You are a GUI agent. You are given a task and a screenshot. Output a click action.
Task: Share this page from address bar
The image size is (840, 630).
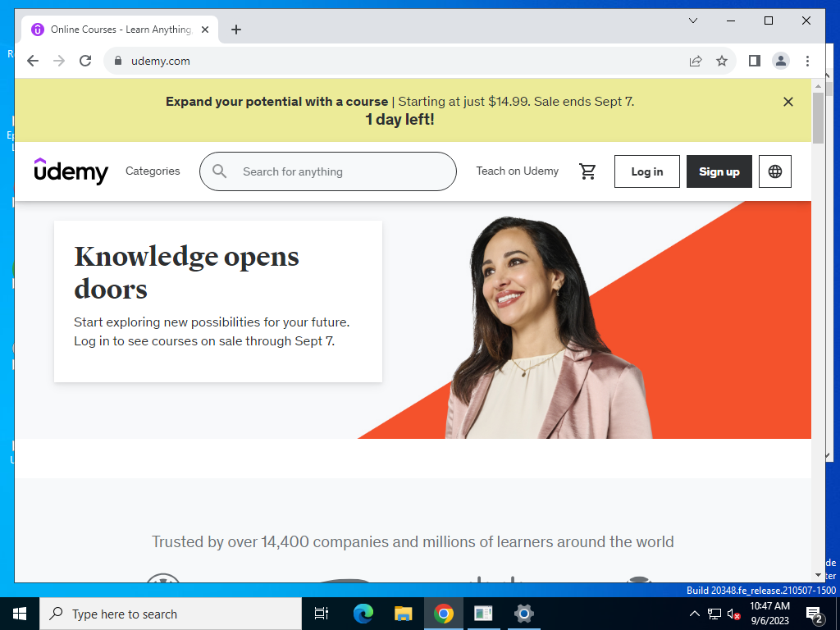696,61
